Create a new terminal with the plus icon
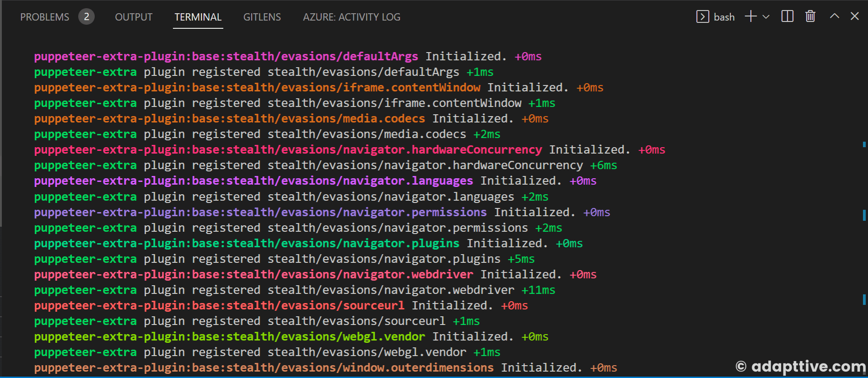Screen dimensions: 868x378 750,17
